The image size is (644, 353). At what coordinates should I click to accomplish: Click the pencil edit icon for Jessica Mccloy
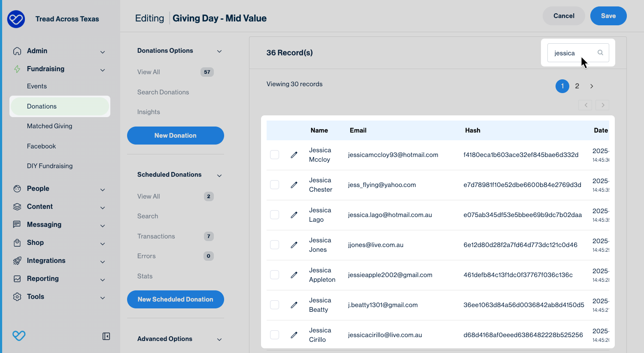click(294, 155)
